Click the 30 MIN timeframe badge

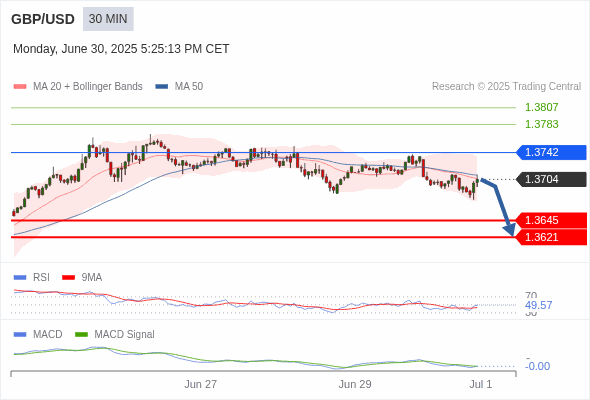tap(108, 19)
